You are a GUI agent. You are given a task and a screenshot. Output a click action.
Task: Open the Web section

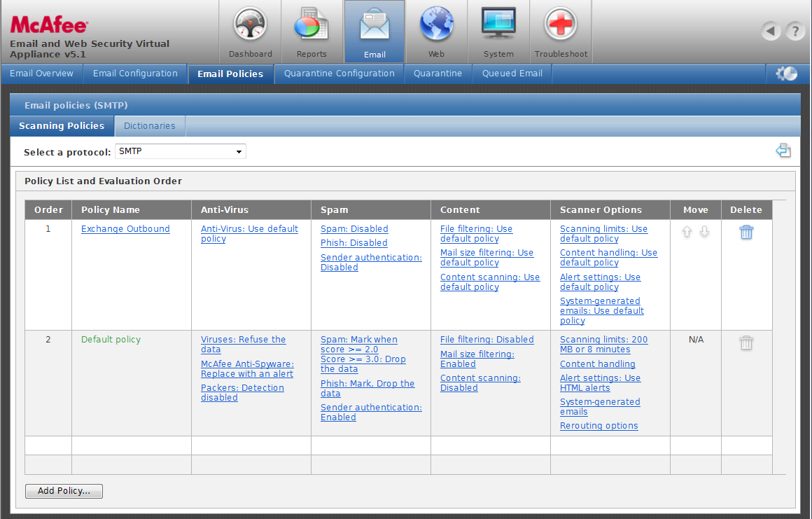pos(436,32)
